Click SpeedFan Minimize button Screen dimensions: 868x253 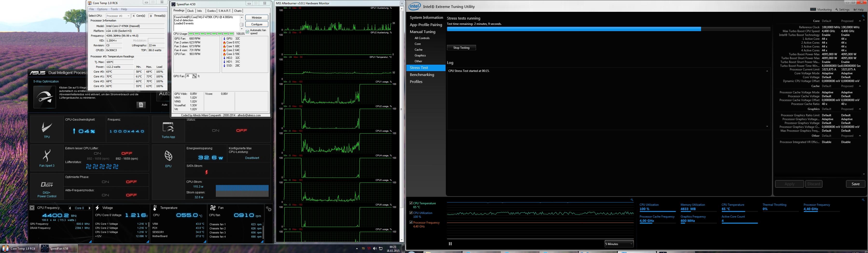[x=257, y=18]
